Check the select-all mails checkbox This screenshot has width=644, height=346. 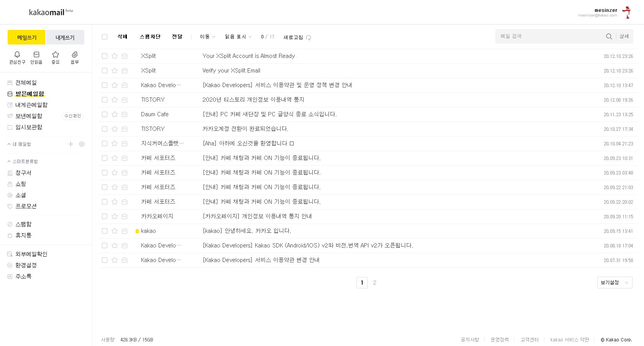point(105,37)
